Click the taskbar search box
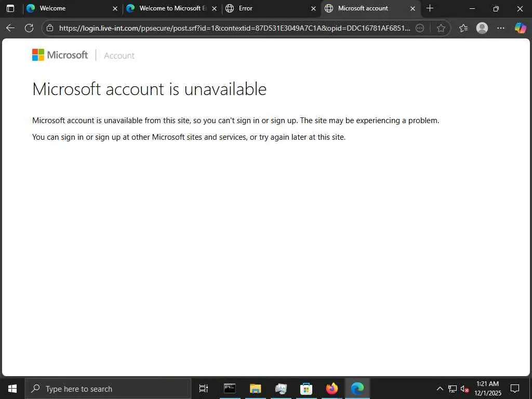The image size is (532, 399). click(x=108, y=389)
